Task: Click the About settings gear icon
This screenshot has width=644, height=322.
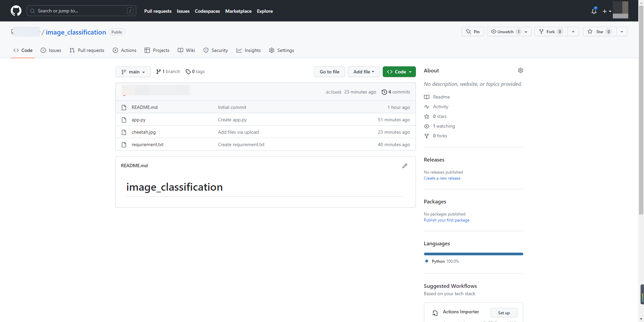Action: 520,70
